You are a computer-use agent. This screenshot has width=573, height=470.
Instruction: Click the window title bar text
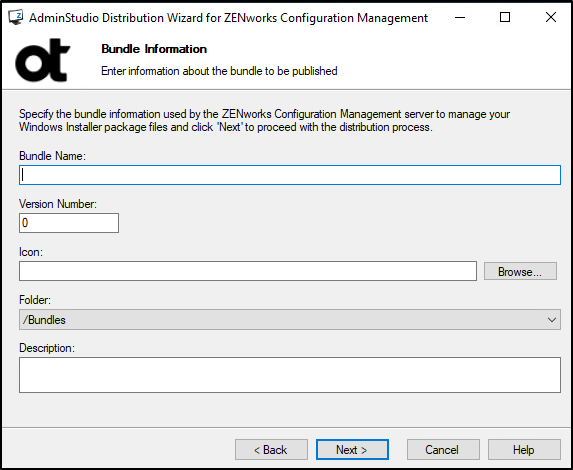tap(228, 18)
